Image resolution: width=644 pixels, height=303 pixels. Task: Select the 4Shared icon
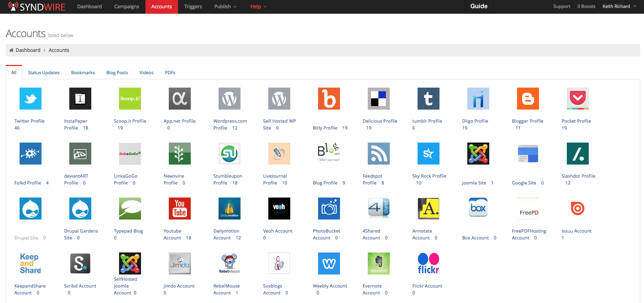coord(379,209)
